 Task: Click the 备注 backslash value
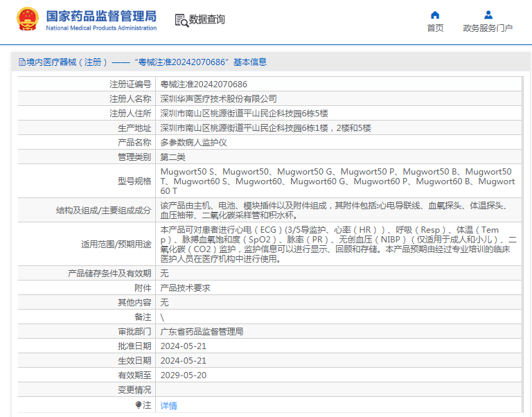click(x=162, y=317)
